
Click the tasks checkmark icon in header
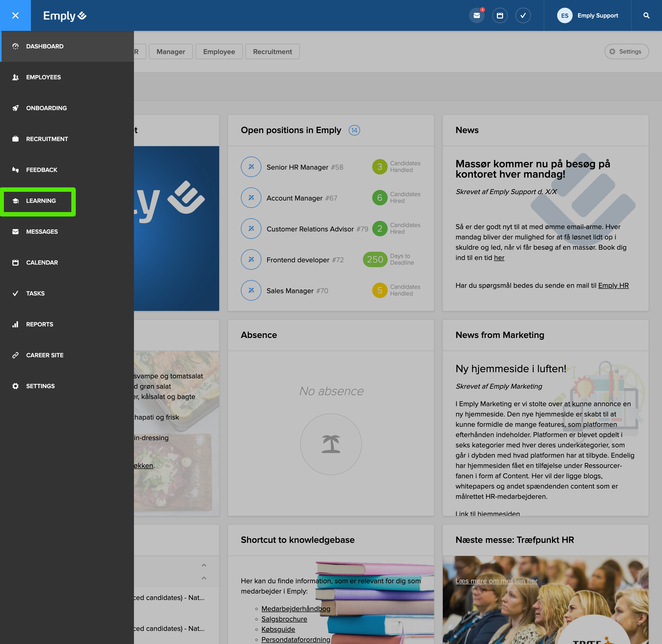523,15
